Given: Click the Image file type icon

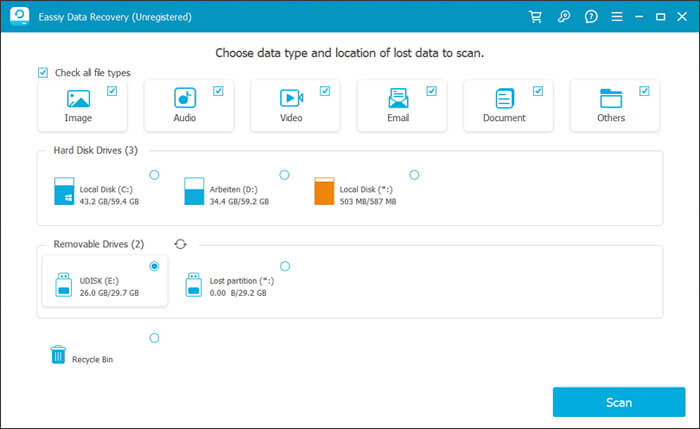Looking at the screenshot, I should tap(78, 99).
